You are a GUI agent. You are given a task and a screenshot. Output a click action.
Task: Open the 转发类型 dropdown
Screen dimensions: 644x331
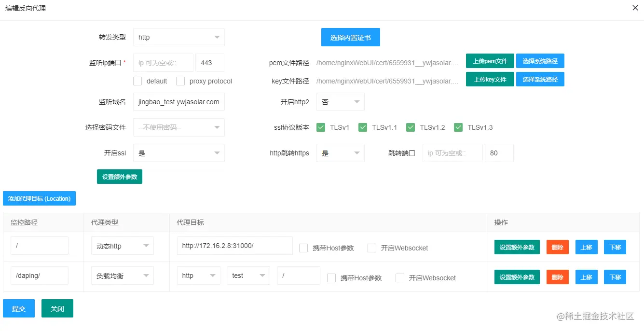tap(178, 37)
